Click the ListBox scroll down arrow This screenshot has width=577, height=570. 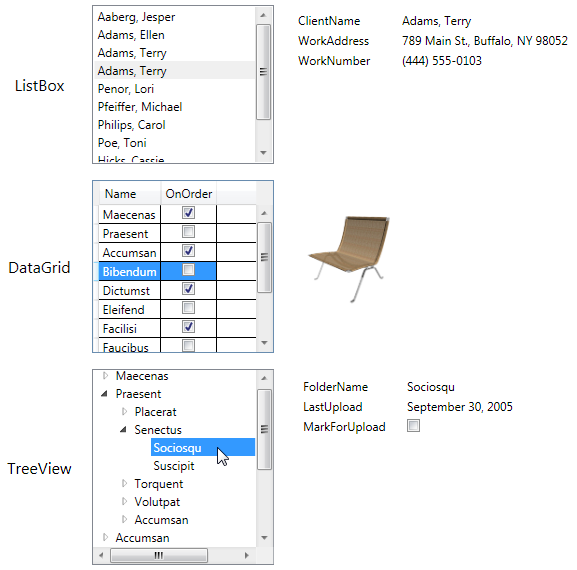tap(263, 152)
